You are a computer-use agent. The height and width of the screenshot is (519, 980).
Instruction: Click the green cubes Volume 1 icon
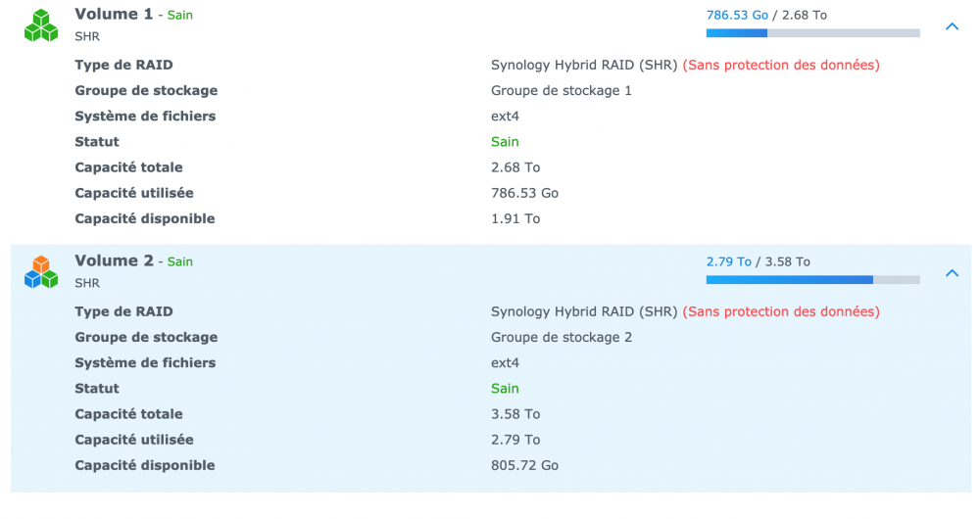[41, 25]
